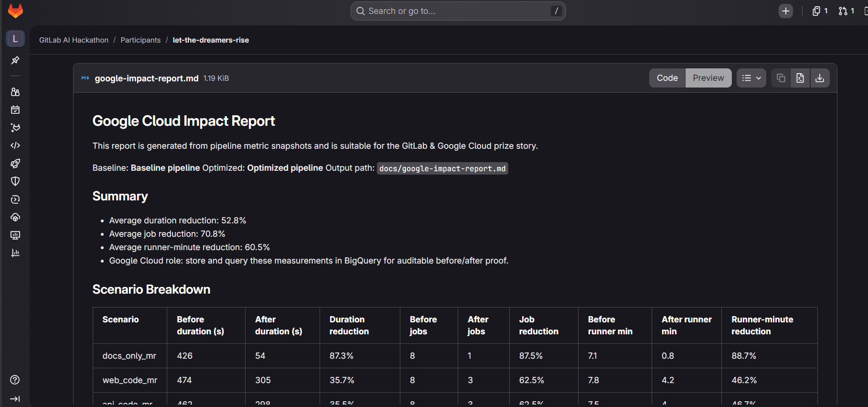The image size is (868, 407).
Task: Open the Operate icon in sidebar
Action: pyautogui.click(x=15, y=217)
